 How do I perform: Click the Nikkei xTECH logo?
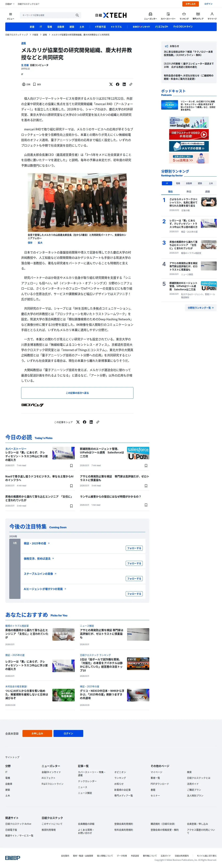[x=111, y=15]
